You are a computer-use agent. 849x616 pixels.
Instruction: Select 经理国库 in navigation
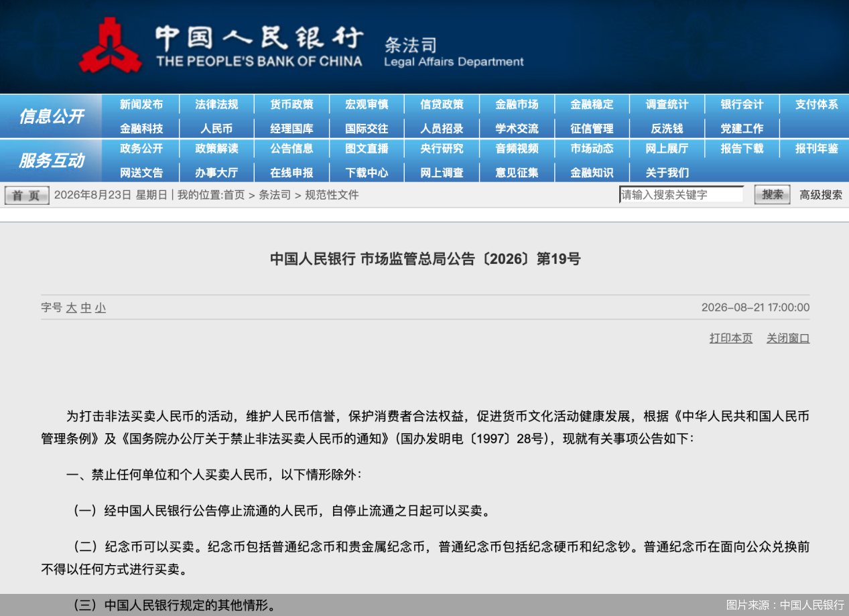pyautogui.click(x=291, y=129)
